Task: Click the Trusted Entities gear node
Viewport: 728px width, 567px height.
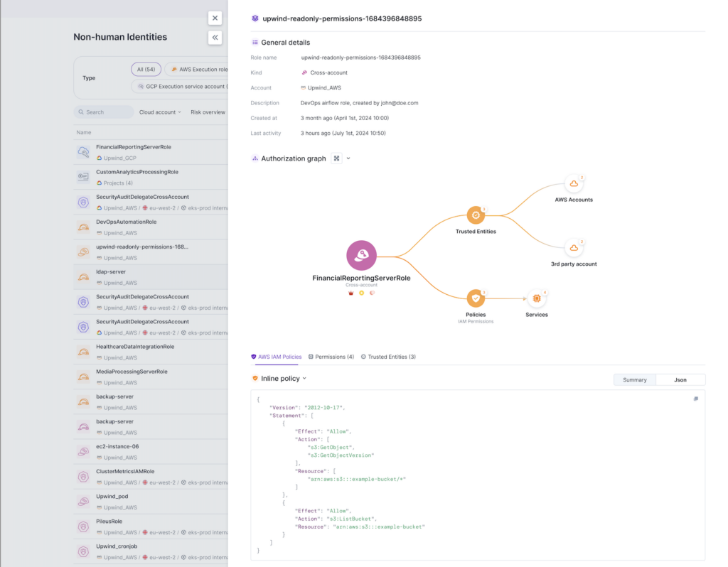Action: pos(476,215)
